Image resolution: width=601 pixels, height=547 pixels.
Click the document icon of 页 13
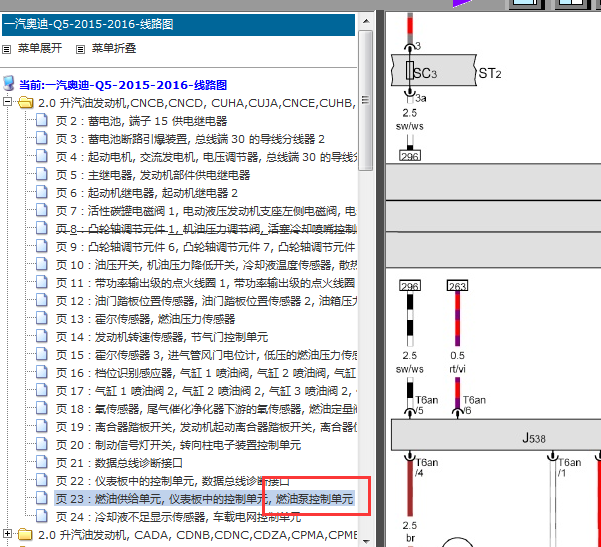(x=41, y=318)
